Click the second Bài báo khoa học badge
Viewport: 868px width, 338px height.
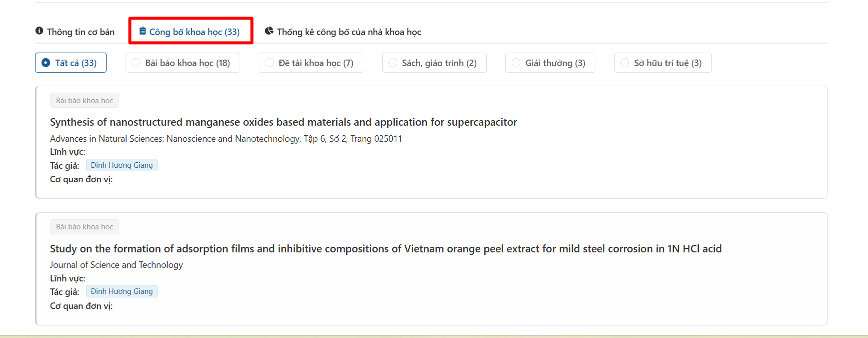coord(85,227)
